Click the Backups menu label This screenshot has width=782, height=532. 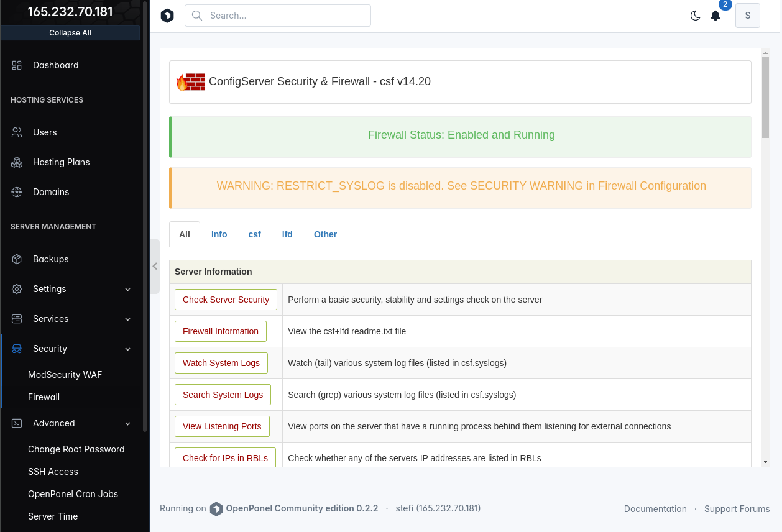pos(50,259)
